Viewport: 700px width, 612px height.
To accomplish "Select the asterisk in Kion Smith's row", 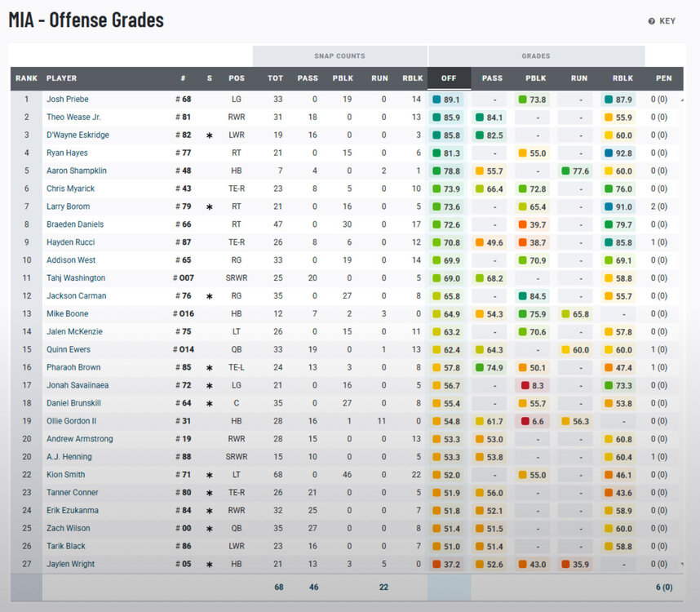I will [210, 475].
